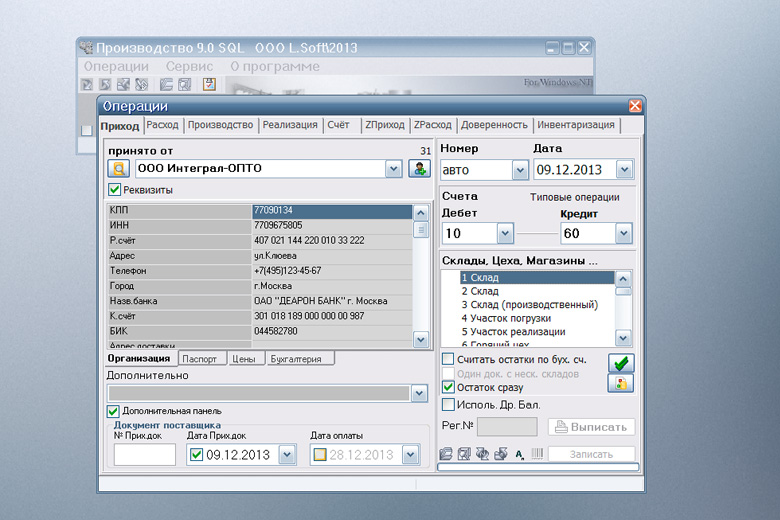Click the colored documents icon below the green checkmark
The image size is (780, 520).
(x=621, y=383)
